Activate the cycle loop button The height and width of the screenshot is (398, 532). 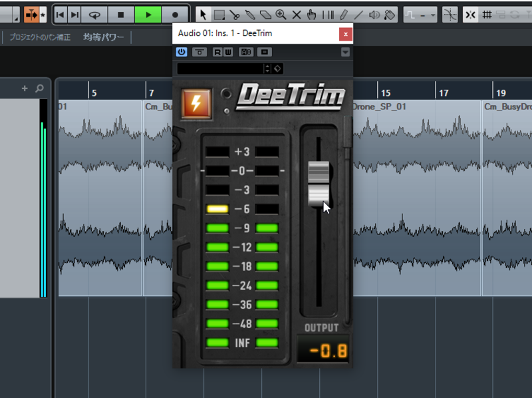(x=94, y=15)
